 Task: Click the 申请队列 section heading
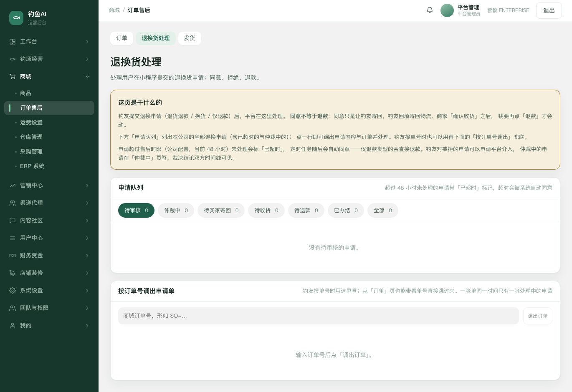coord(131,188)
